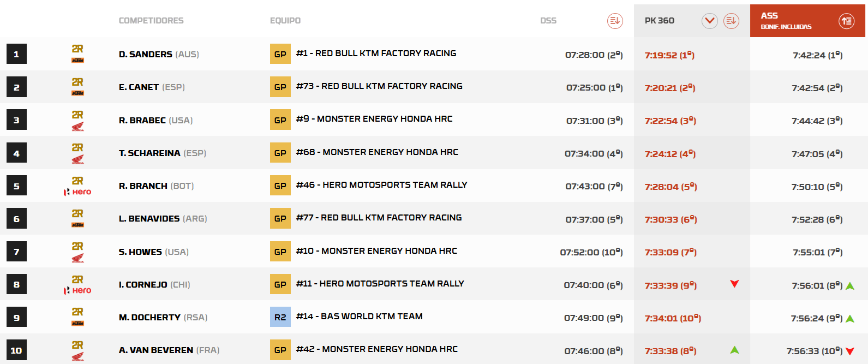This screenshot has width=868, height=364.
Task: Click the KTM logo in Sanders' row
Action: click(x=77, y=61)
